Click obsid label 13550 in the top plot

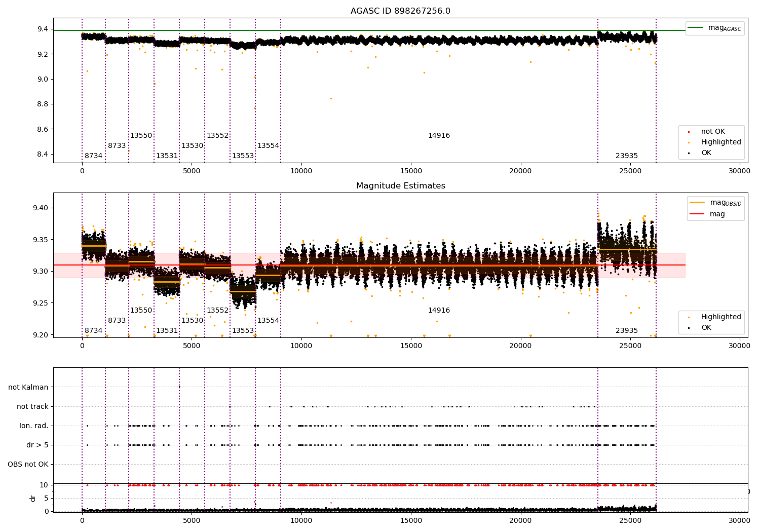(141, 136)
